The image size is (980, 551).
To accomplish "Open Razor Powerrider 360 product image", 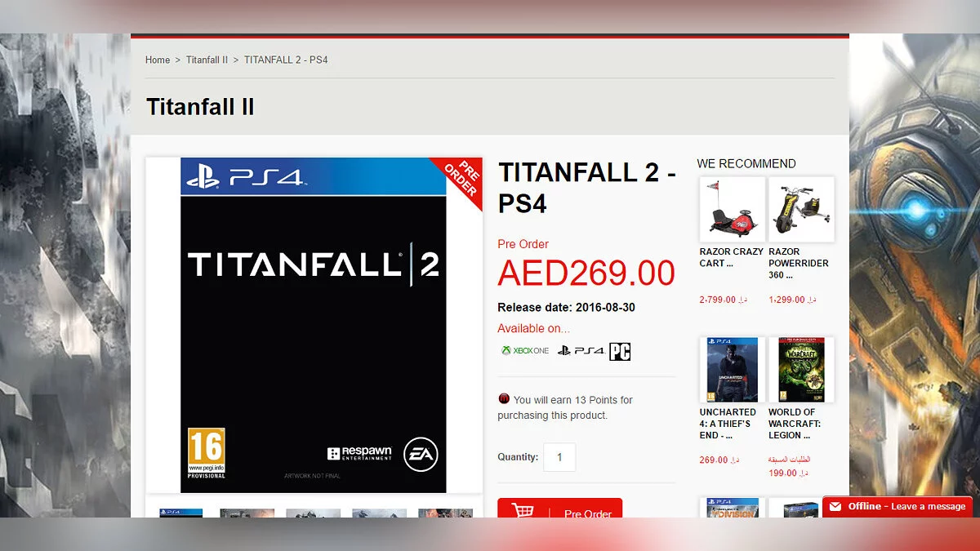I will coord(801,209).
